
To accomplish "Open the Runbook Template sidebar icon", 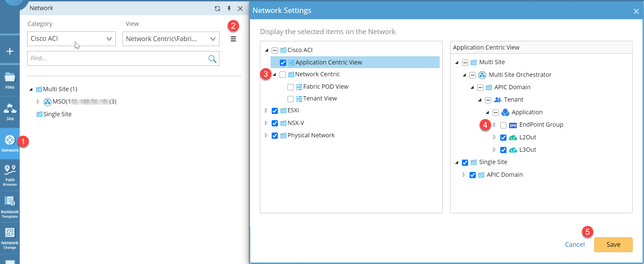I will 10,207.
